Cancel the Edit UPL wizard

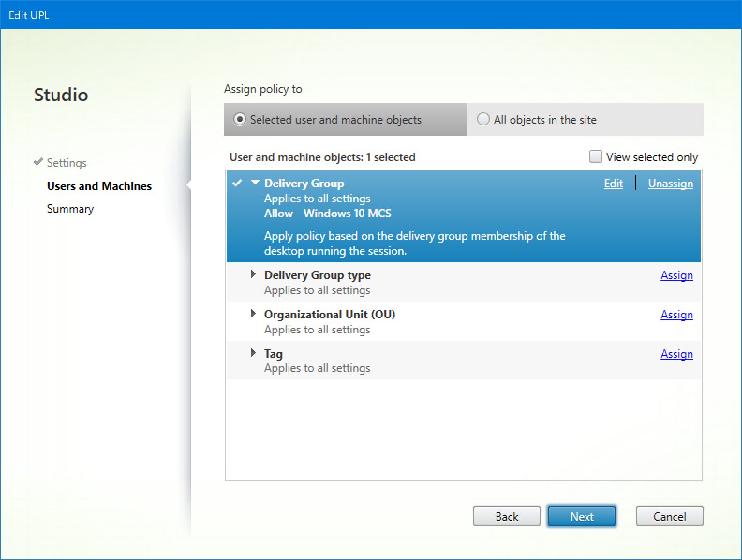669,516
